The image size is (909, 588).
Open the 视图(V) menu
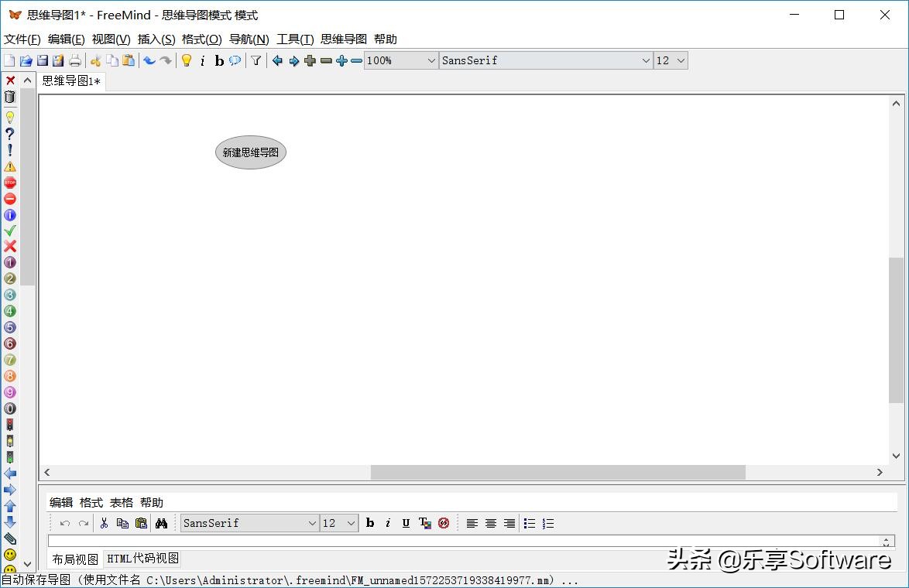click(x=111, y=39)
